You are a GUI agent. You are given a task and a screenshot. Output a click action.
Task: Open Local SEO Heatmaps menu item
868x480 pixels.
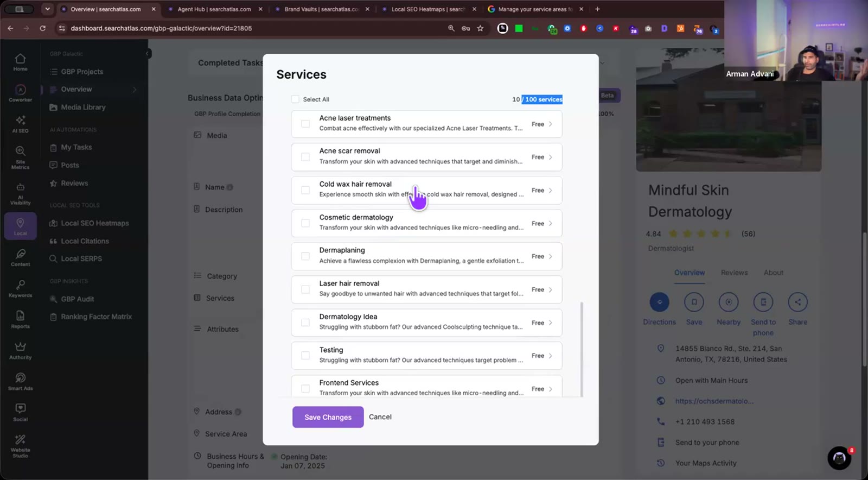pyautogui.click(x=90, y=223)
